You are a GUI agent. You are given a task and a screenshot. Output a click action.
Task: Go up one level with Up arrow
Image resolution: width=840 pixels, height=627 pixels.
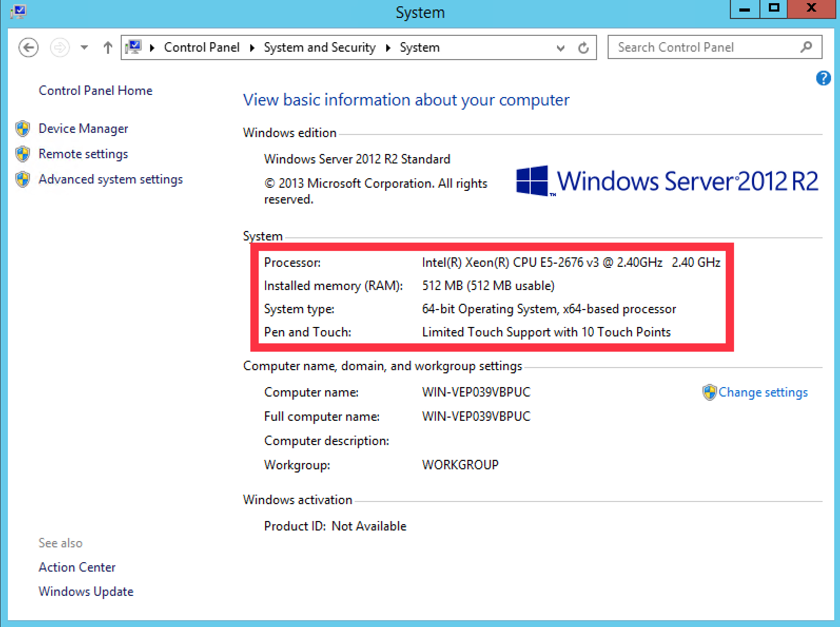[108, 47]
